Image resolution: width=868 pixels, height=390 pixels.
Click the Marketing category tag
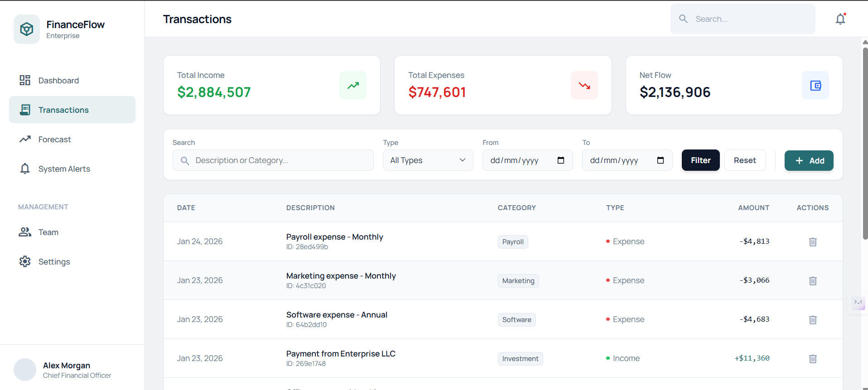(x=518, y=281)
